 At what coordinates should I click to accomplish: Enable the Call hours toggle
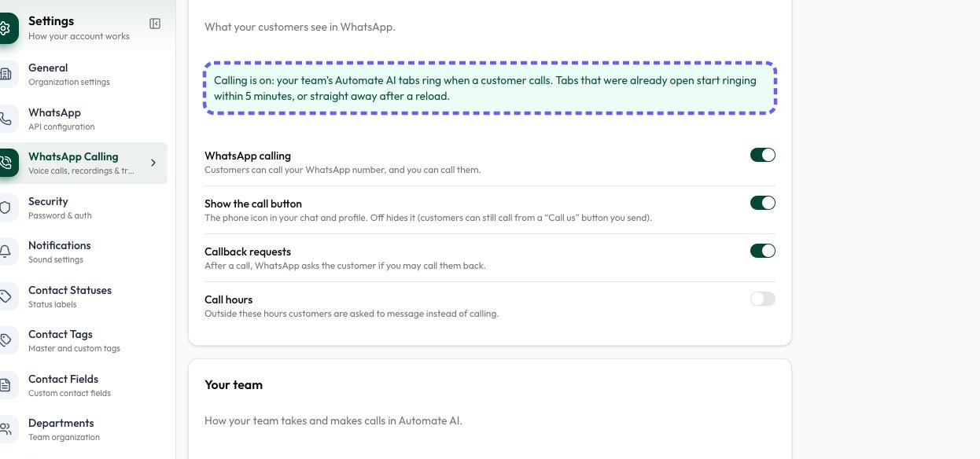coord(763,299)
